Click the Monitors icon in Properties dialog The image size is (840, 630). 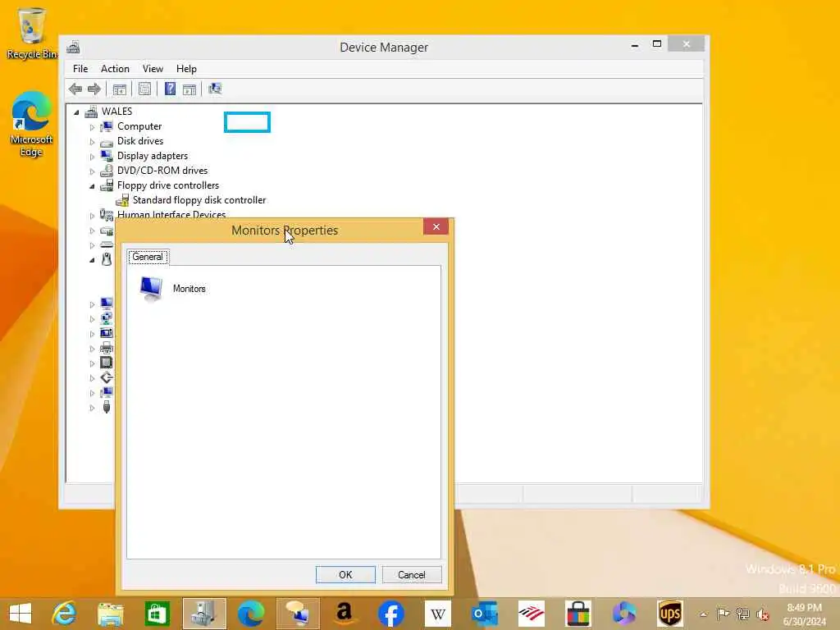pos(151,289)
